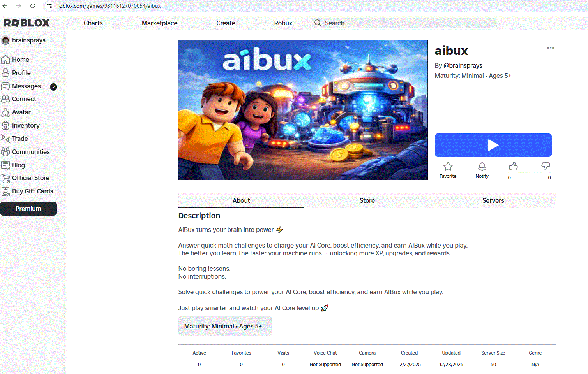Image resolution: width=588 pixels, height=374 pixels.
Task: Open Communities from the sidebar
Action: point(31,152)
